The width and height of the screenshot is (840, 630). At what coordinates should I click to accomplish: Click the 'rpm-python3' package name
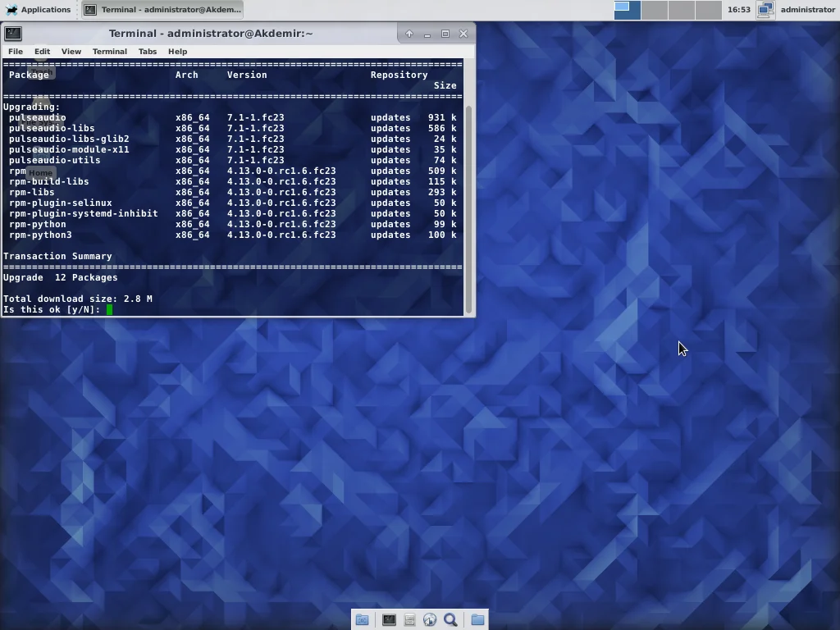[40, 235]
